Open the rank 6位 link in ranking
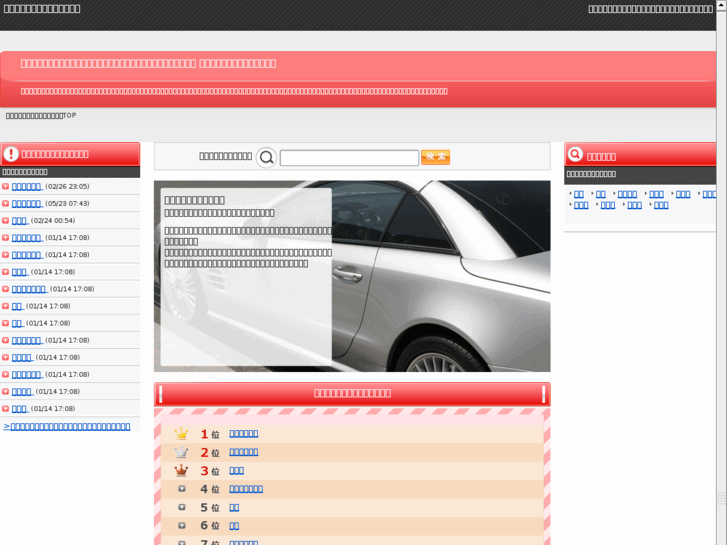 pos(234,526)
